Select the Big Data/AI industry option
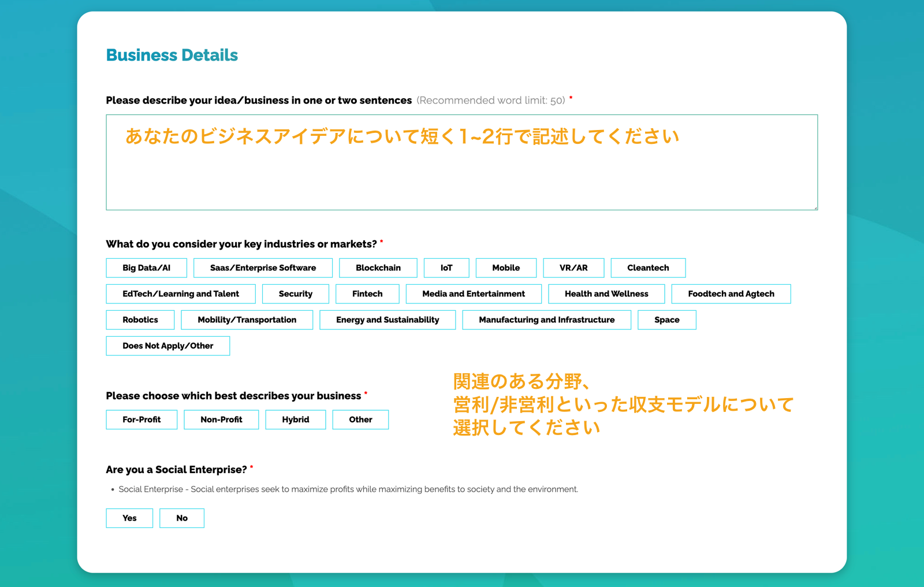The image size is (924, 587). click(146, 268)
